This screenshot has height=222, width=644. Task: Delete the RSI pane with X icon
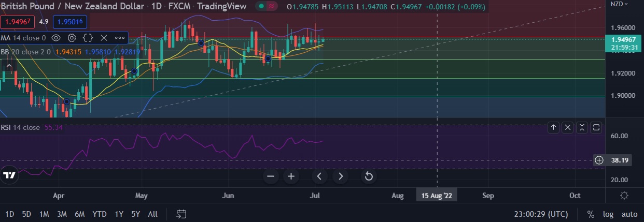pyautogui.click(x=568, y=127)
